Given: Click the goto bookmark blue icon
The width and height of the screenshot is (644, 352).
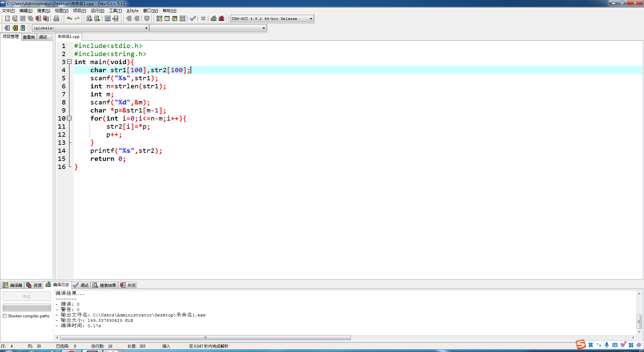Looking at the screenshot, I should coord(23,28).
